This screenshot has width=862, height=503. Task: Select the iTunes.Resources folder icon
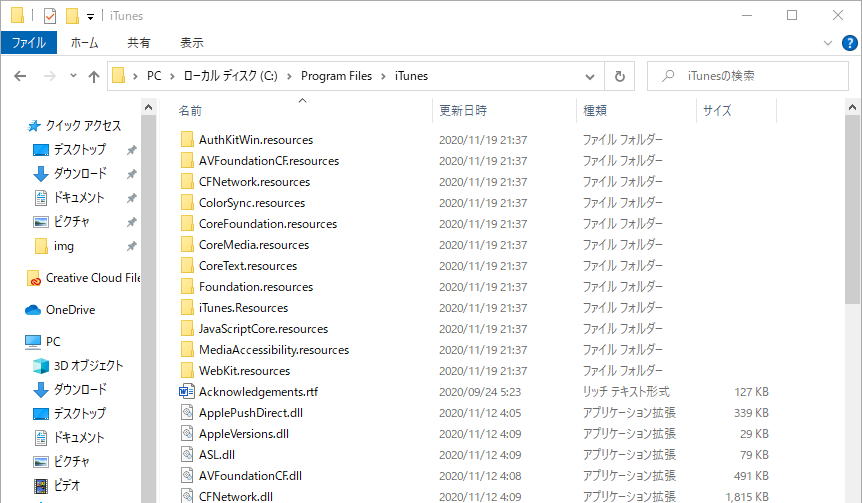pyautogui.click(x=187, y=308)
